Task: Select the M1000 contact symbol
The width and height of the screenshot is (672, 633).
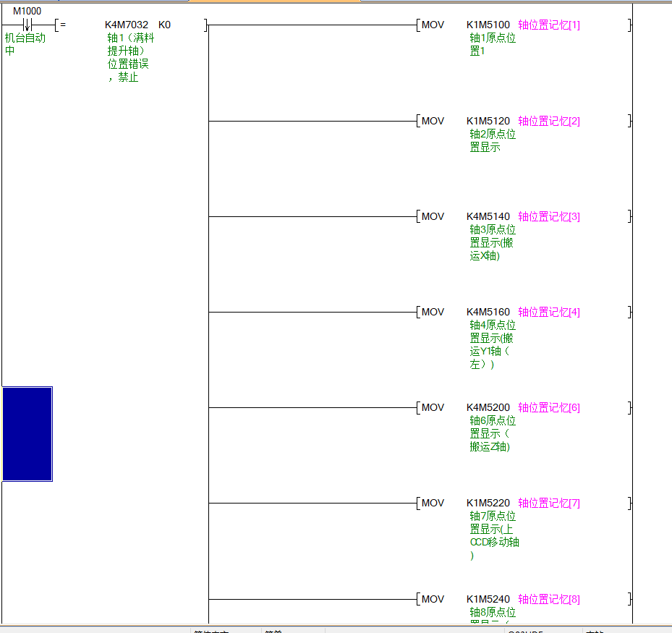Action: coord(27,25)
